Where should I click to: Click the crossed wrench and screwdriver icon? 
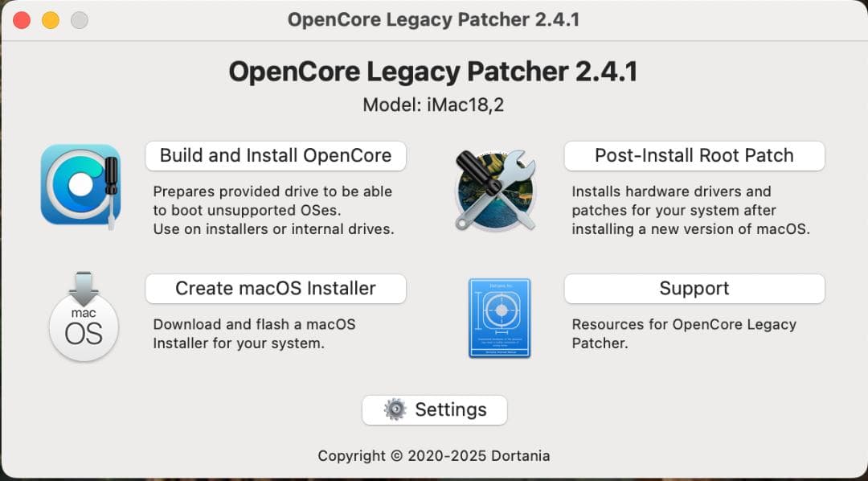[495, 190]
